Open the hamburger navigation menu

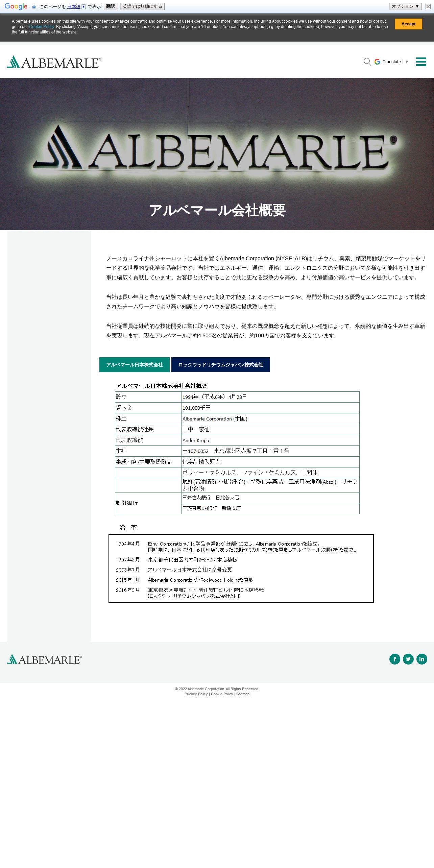tap(421, 62)
